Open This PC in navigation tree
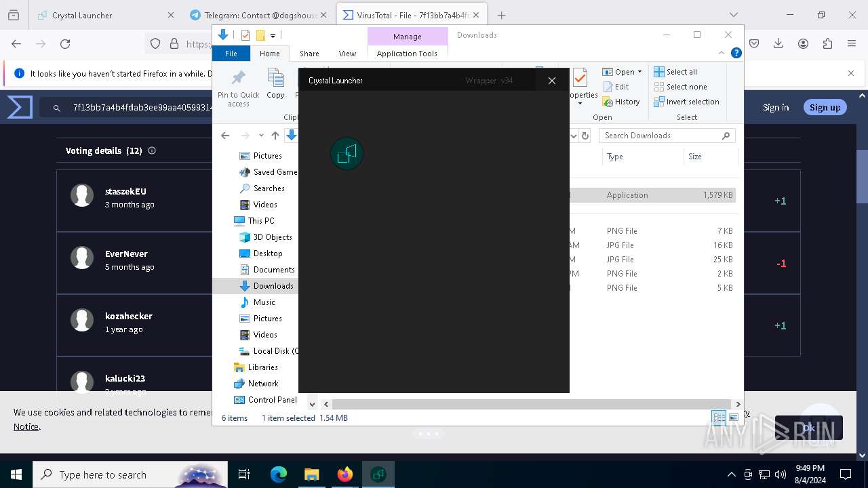Image resolution: width=868 pixels, height=488 pixels. [x=254, y=221]
